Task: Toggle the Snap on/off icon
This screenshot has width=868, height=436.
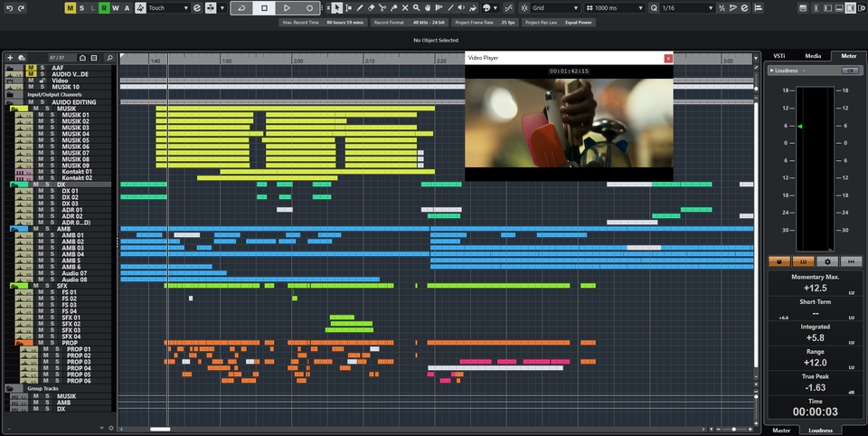Action: [524, 8]
